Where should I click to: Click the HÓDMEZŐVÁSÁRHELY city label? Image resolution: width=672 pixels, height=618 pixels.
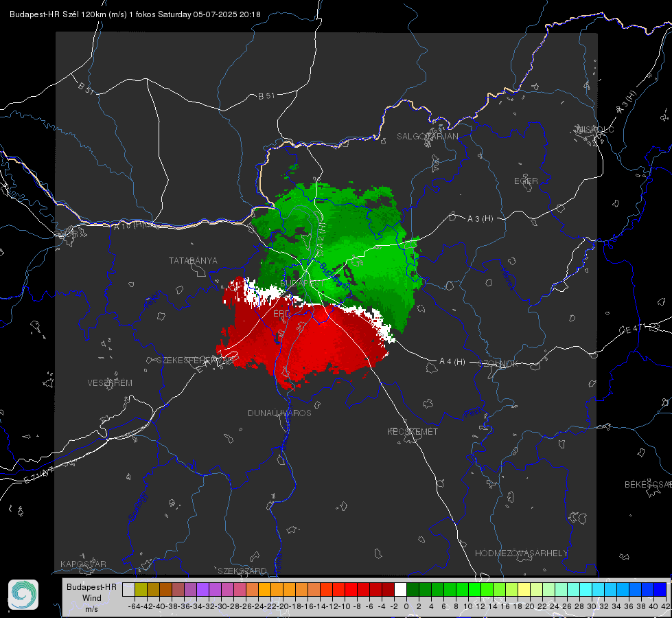(521, 553)
